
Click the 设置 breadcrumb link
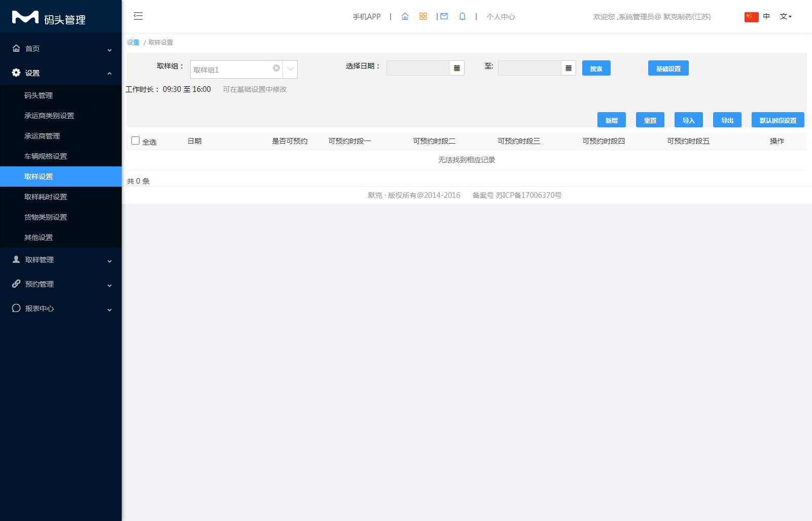(x=133, y=43)
